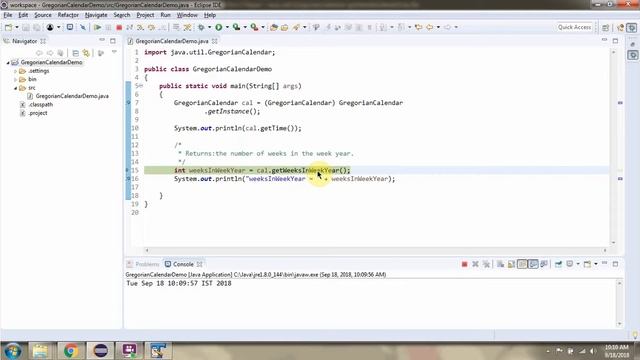This screenshot has height=360, width=640.
Task: Maximize the editor area panel
Action: click(x=615, y=41)
